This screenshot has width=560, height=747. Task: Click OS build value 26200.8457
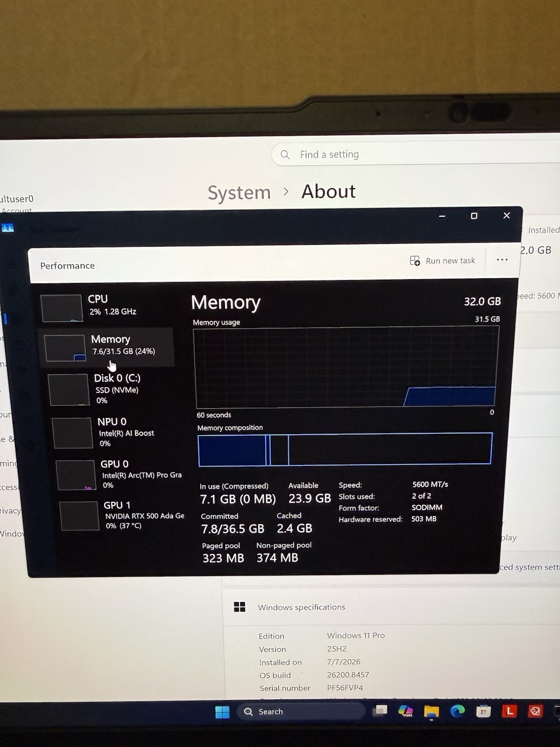(348, 675)
